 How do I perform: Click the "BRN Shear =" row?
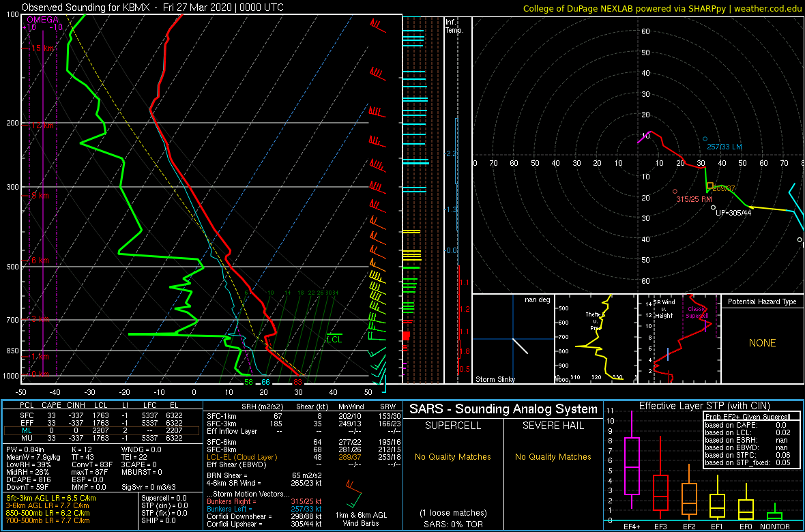264,475
